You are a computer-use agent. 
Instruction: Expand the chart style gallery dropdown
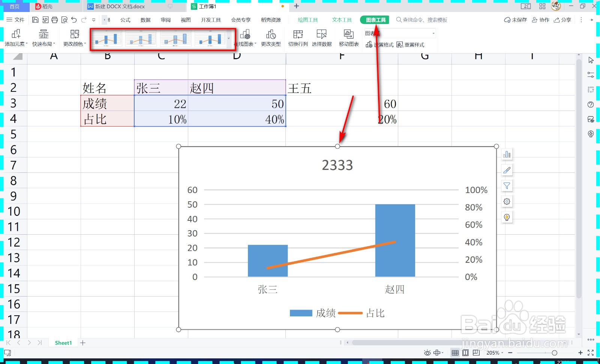[229, 38]
